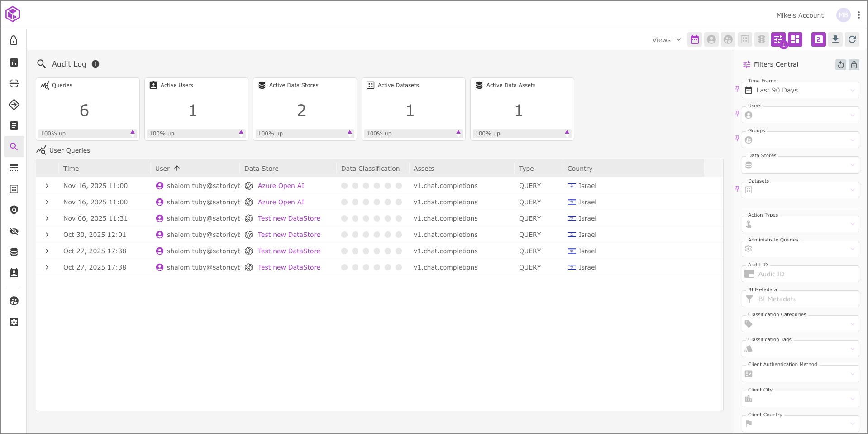Open the kebab menu next to account avatar
The height and width of the screenshot is (434, 868).
point(858,15)
